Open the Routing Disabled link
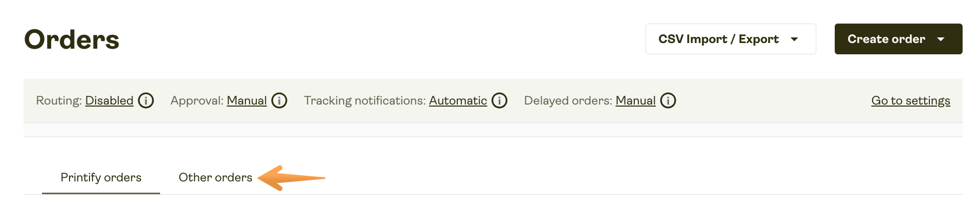 pyautogui.click(x=109, y=100)
